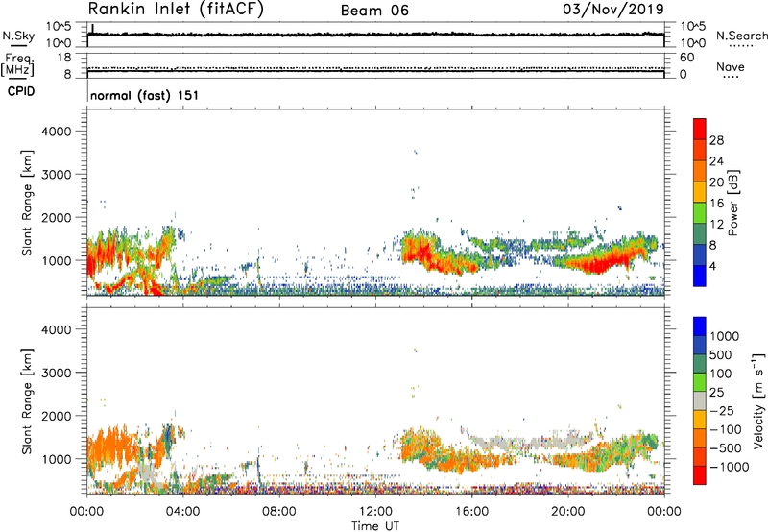Screen dimensions: 768x532
Task: Click the '4000' tick on Power panel range axis
Action: pos(57,132)
